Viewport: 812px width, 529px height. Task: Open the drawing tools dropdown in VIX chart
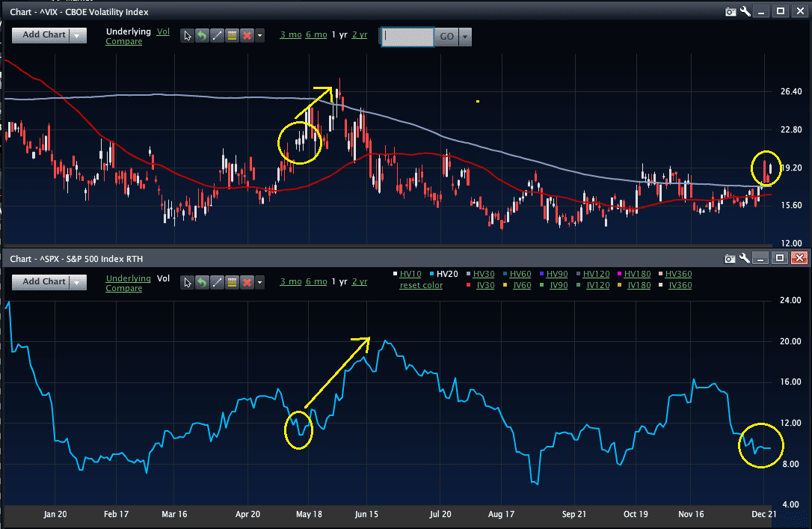pos(259,36)
